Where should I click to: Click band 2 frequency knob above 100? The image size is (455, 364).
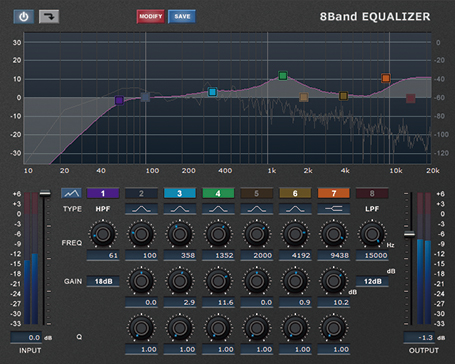click(x=141, y=234)
